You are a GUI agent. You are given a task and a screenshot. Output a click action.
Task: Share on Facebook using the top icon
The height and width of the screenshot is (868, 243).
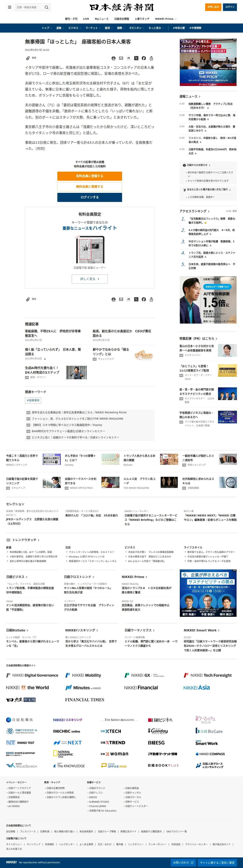[144, 58]
